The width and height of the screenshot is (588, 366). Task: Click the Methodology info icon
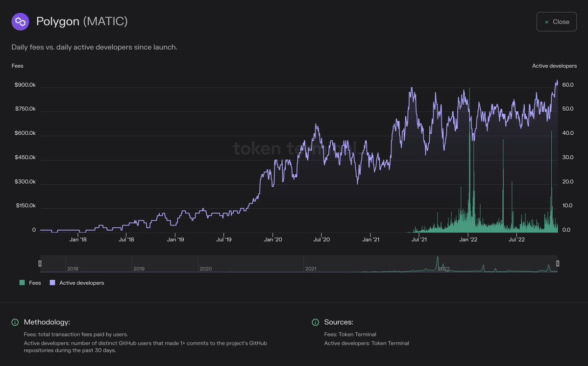point(14,322)
